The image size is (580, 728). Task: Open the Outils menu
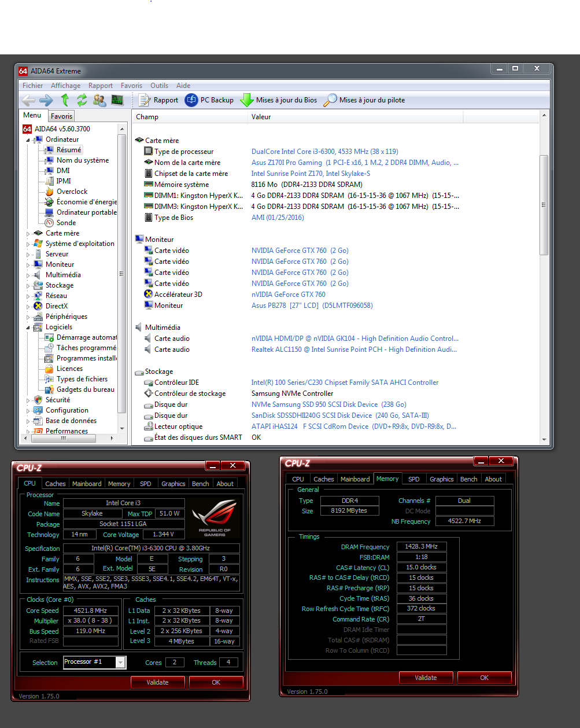(159, 86)
